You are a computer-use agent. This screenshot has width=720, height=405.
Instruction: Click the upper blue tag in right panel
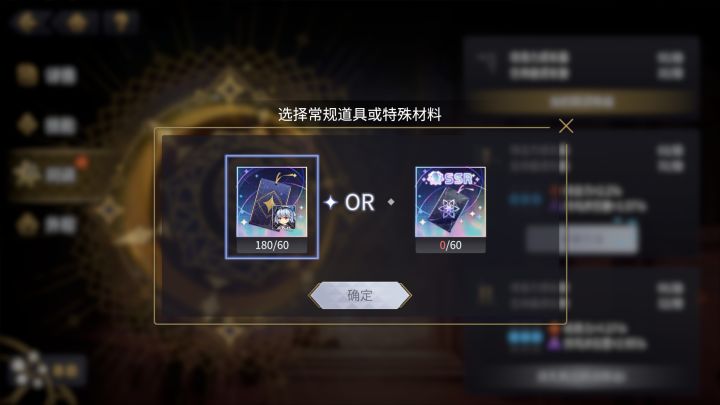pyautogui.click(x=526, y=200)
